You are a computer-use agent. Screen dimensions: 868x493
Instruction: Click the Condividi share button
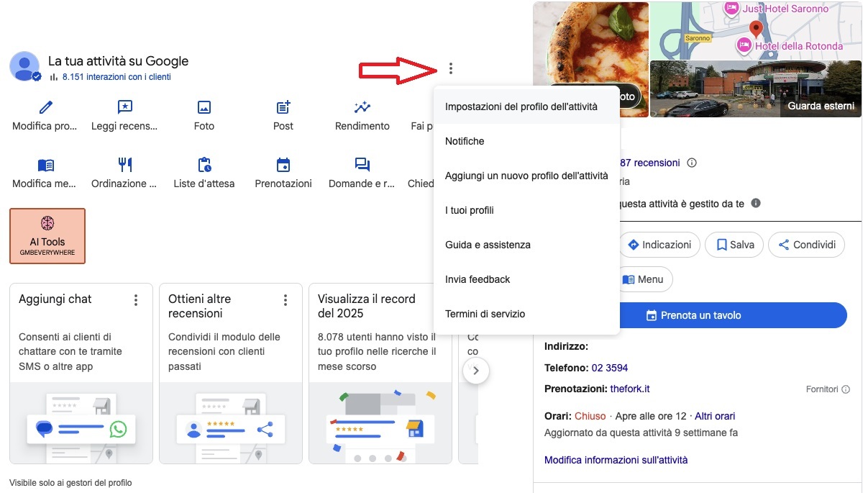(806, 245)
